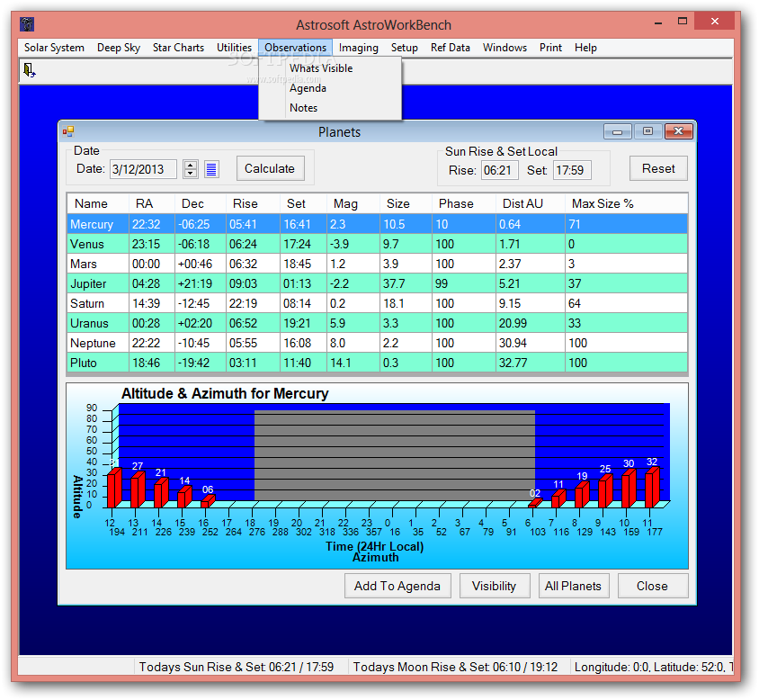Minimize the main AstroWorkBench window

658,22
